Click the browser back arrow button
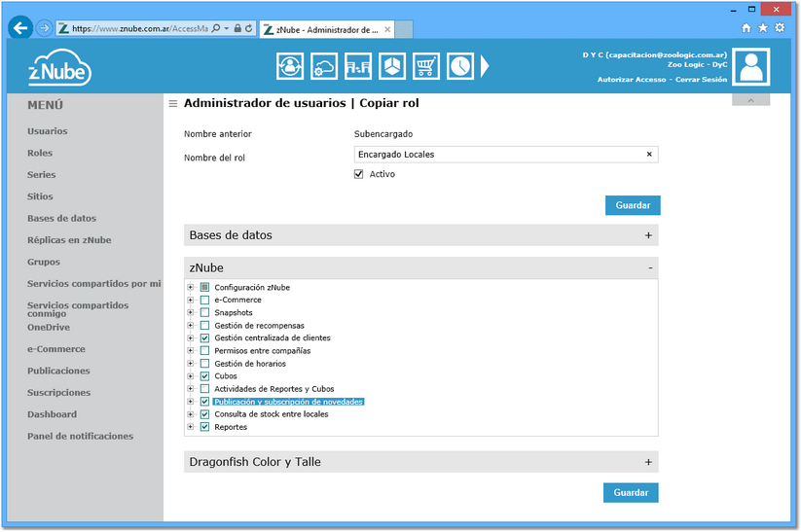Viewport: 801px width, 532px height. click(x=20, y=27)
